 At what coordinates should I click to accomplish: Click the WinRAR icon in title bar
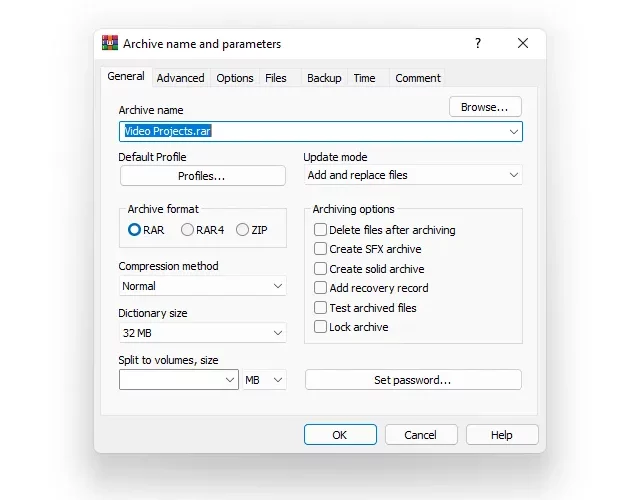click(x=110, y=43)
